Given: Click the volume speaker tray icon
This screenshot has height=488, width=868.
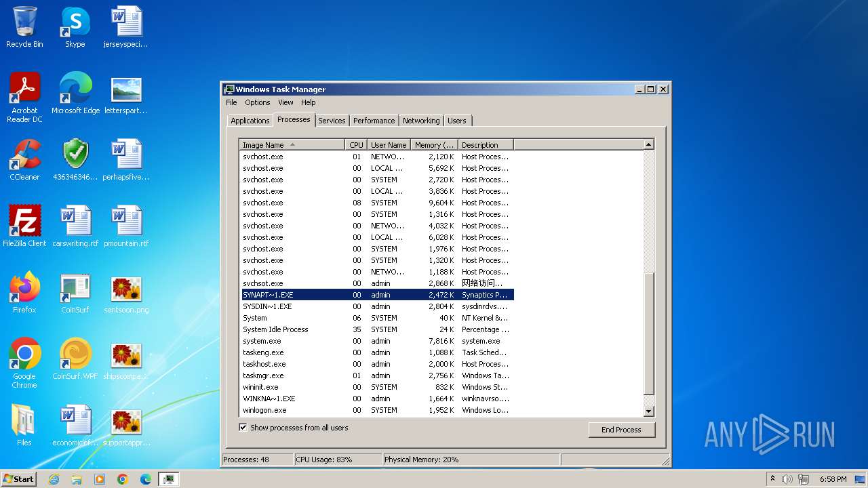Looking at the screenshot, I should [x=787, y=479].
